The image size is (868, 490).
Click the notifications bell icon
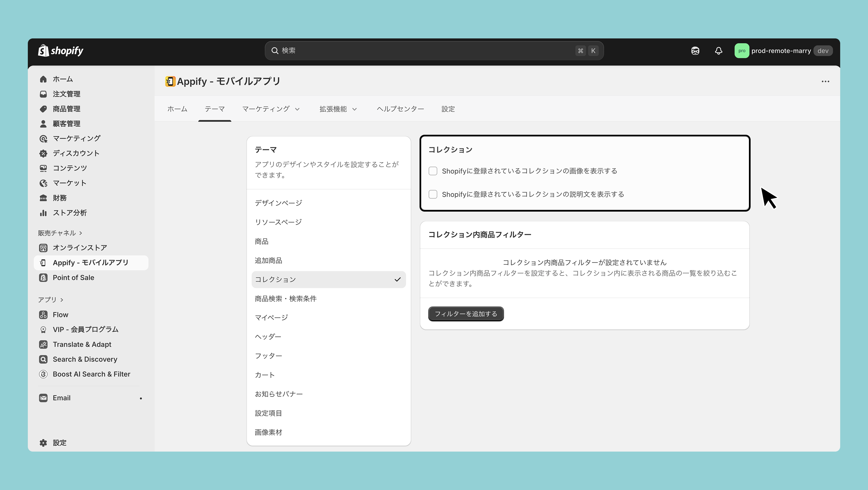click(x=718, y=51)
